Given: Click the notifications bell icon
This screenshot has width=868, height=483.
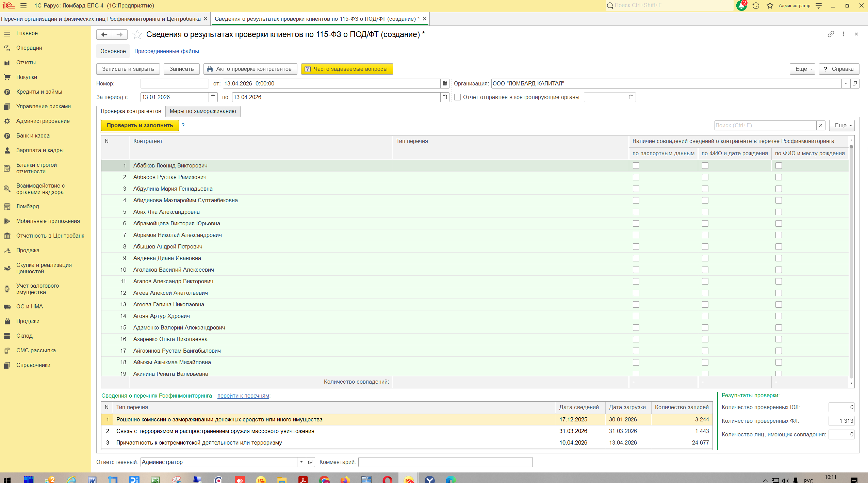Looking at the screenshot, I should coord(741,5).
